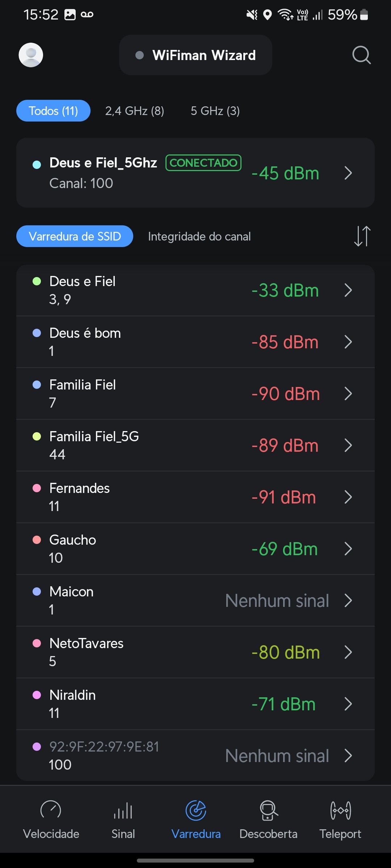
Task: Tap the pink dot beside Fernandes
Action: point(37,488)
